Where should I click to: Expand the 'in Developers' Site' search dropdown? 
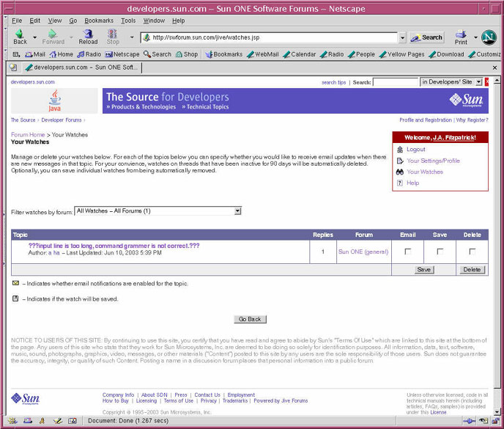pos(479,82)
